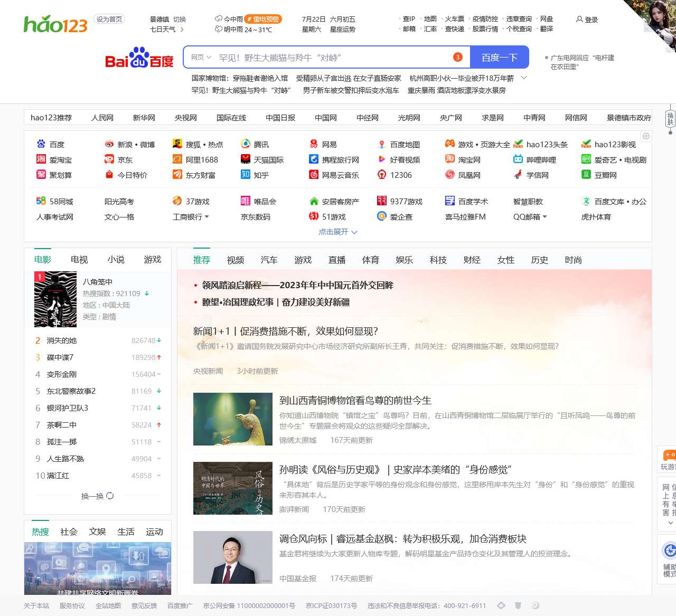Open the 查快递 tool link
The image size is (676, 616).
[x=455, y=29]
